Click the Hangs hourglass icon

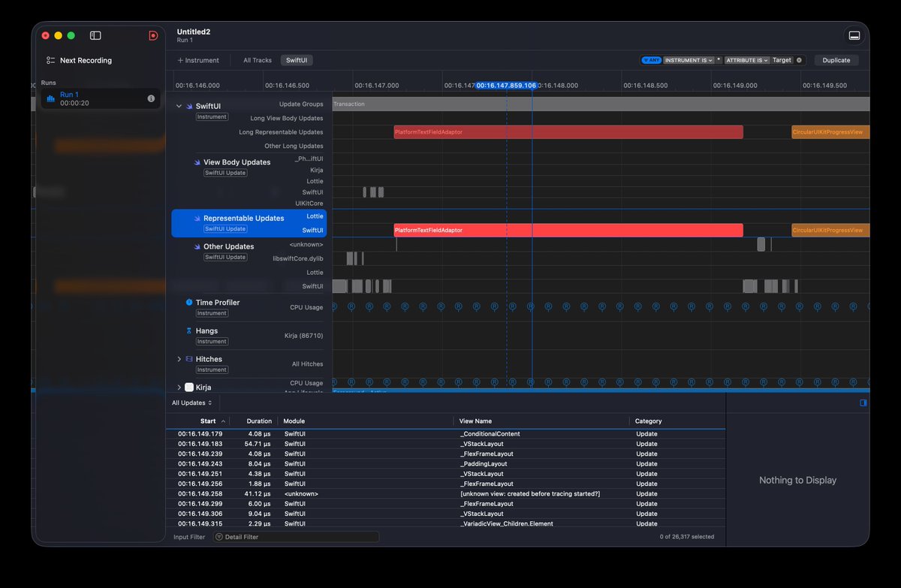tap(189, 330)
